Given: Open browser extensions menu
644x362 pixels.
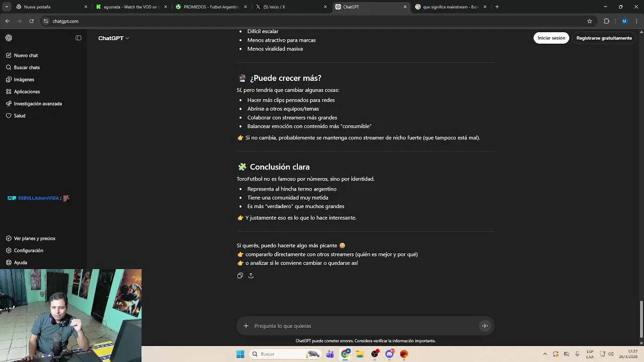Looking at the screenshot, I should tap(606, 21).
